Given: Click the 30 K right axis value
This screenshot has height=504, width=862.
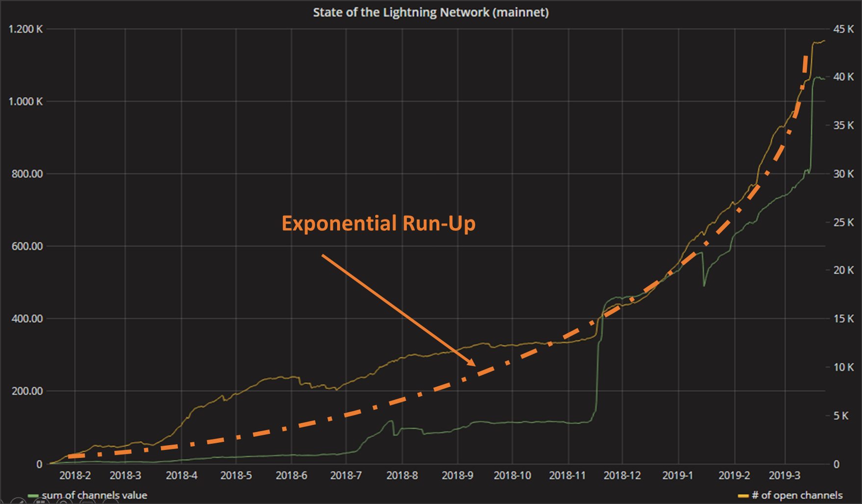Looking at the screenshot, I should (x=843, y=174).
